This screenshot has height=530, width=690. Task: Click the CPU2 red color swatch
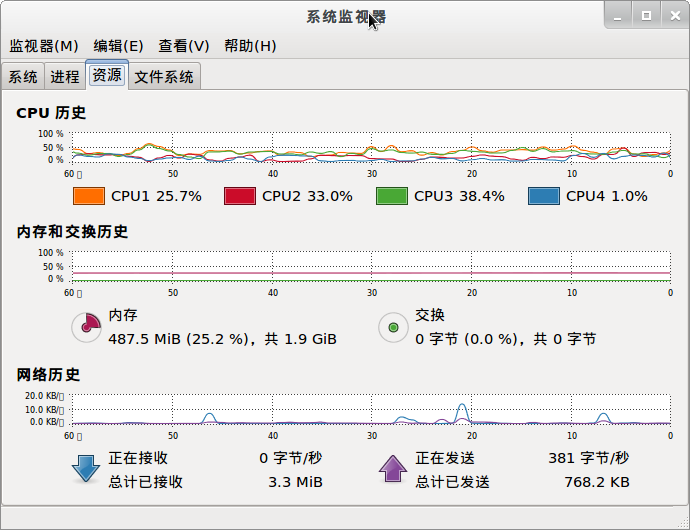coord(240,196)
